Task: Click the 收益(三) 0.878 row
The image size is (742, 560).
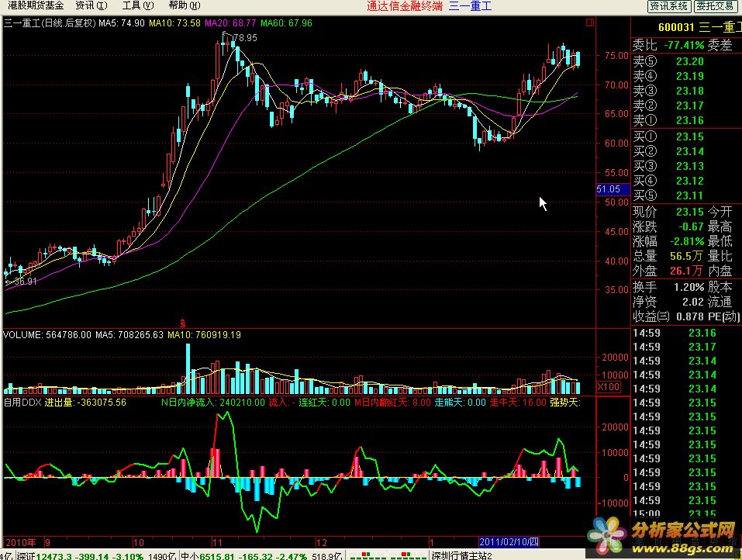Action: pos(668,316)
